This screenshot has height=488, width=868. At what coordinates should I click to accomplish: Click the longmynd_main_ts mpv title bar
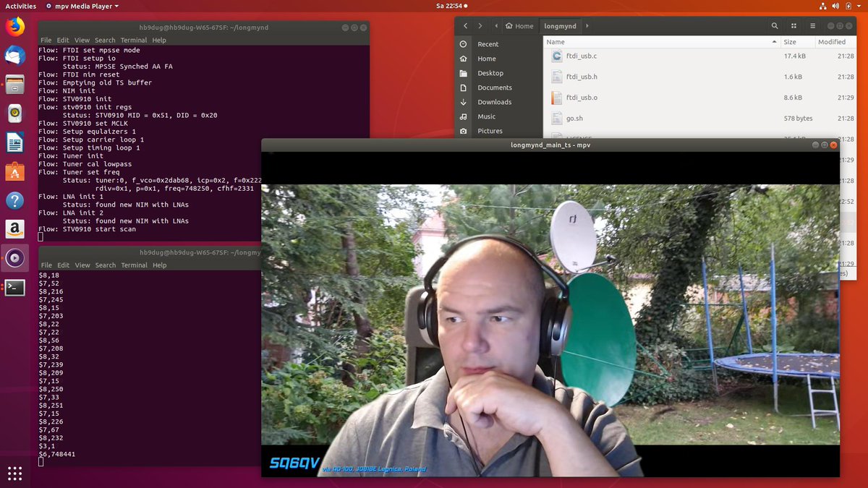pos(550,145)
